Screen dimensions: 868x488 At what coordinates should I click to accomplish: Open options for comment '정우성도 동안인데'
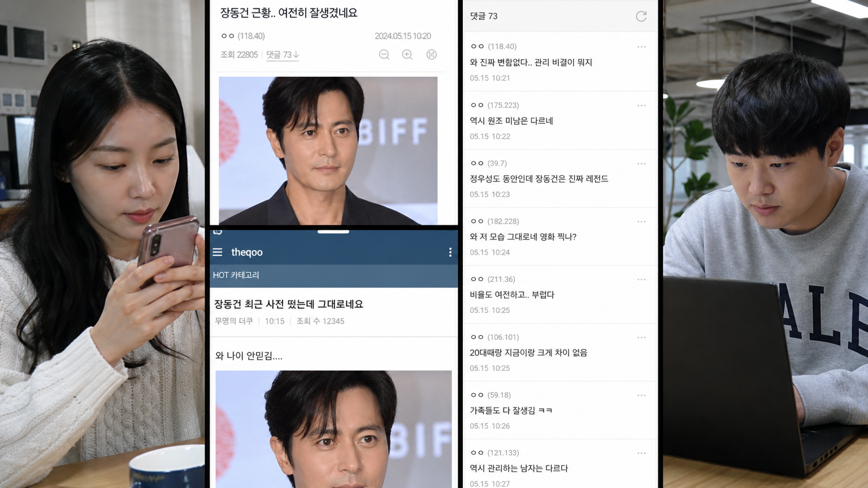click(641, 164)
